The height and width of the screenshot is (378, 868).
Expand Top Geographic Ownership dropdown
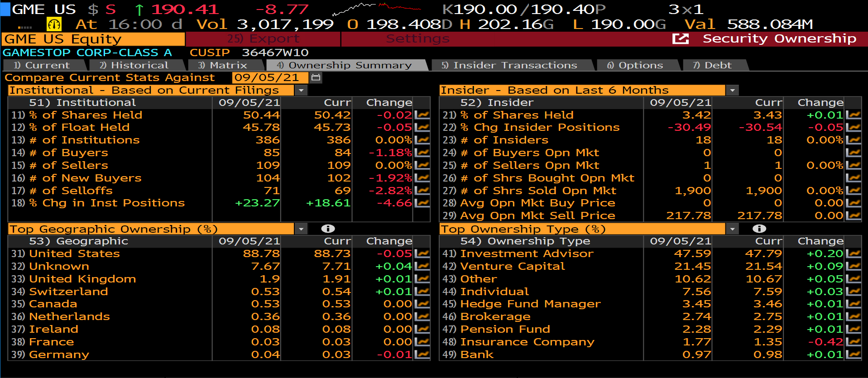301,229
